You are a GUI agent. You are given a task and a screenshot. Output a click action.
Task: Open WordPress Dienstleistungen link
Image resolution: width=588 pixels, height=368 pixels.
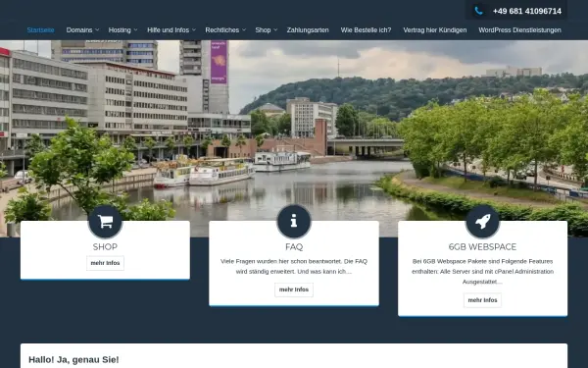click(x=519, y=30)
